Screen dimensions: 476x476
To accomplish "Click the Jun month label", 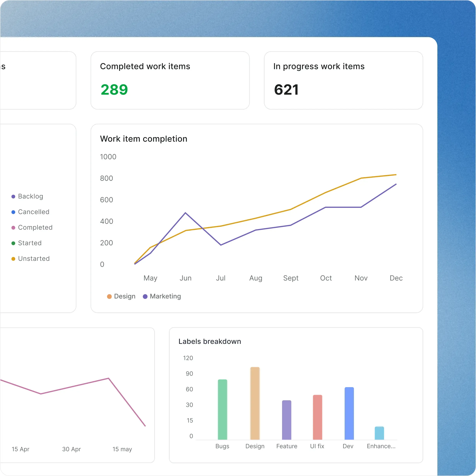I will 185,278.
